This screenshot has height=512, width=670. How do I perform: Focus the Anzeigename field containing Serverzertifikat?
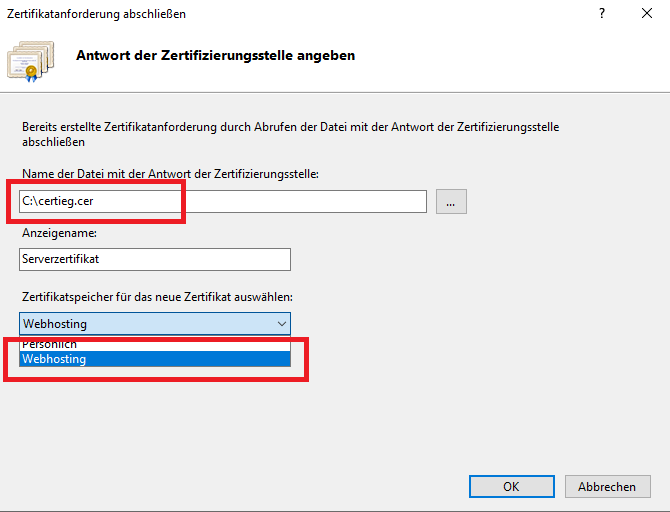pyautogui.click(x=155, y=259)
